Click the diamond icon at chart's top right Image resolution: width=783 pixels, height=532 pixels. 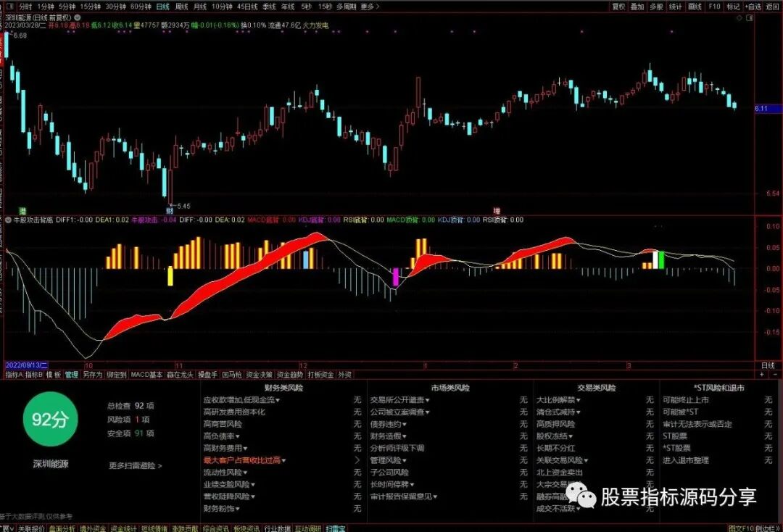pos(740,17)
